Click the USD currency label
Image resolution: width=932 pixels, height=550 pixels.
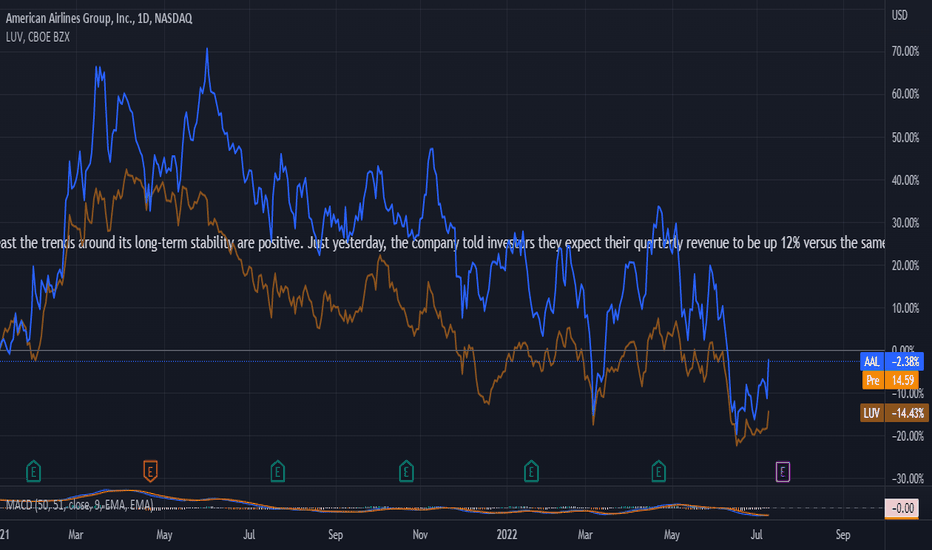click(899, 15)
